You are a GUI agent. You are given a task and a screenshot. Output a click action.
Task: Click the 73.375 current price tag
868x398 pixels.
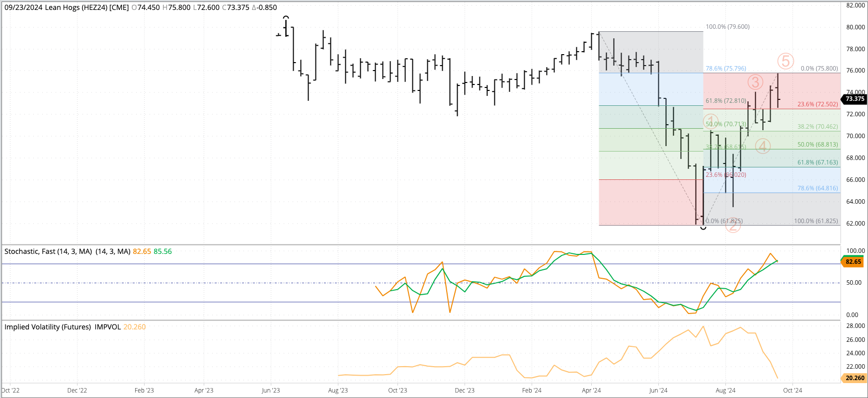[855, 99]
